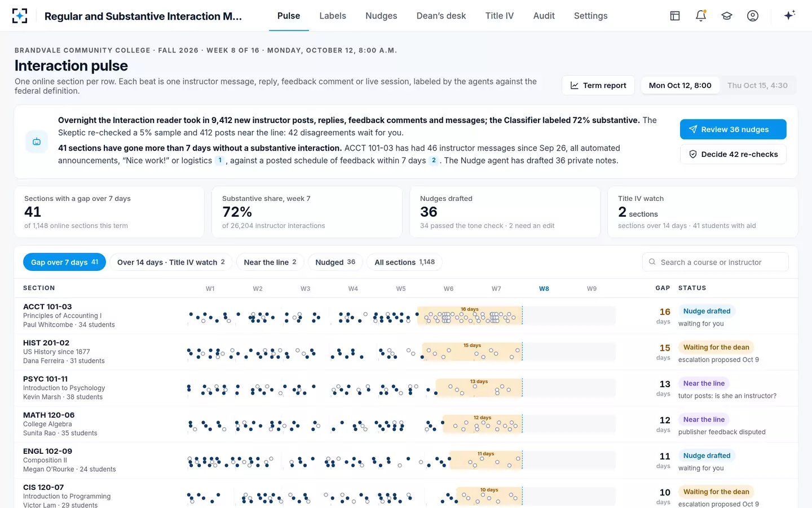The width and height of the screenshot is (812, 508).
Task: Open the Audit tab
Action: (x=544, y=16)
